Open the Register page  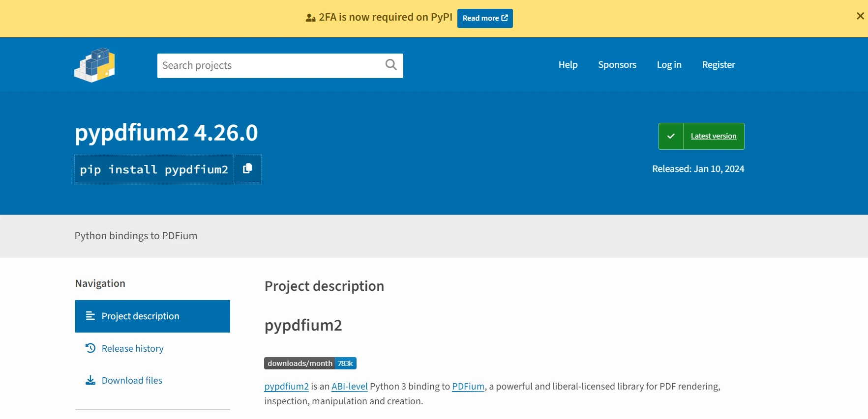point(718,65)
